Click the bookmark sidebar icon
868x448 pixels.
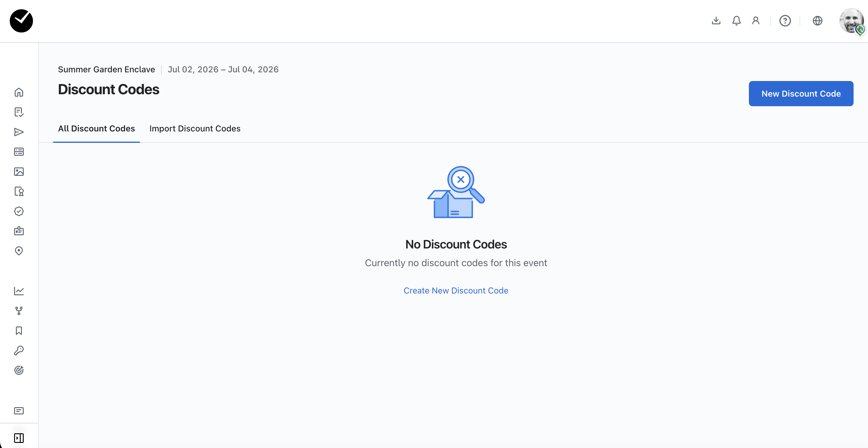(19, 331)
